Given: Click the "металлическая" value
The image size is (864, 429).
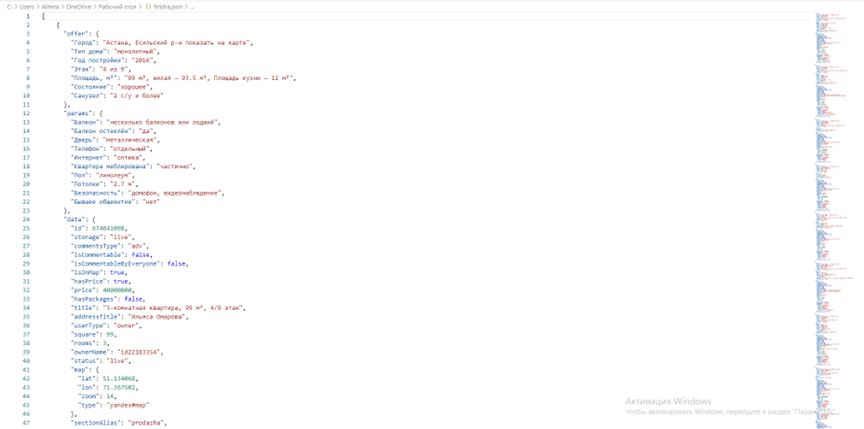Looking at the screenshot, I should coord(130,139).
